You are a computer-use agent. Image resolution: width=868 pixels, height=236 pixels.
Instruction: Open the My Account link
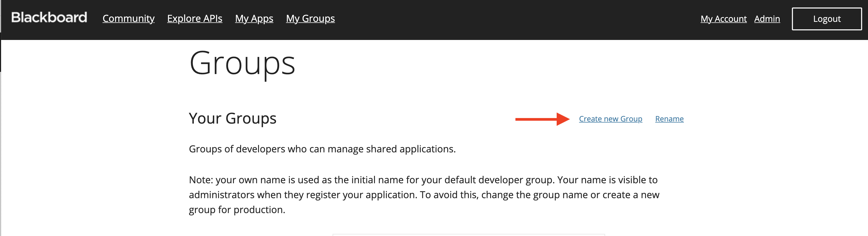coord(724,19)
